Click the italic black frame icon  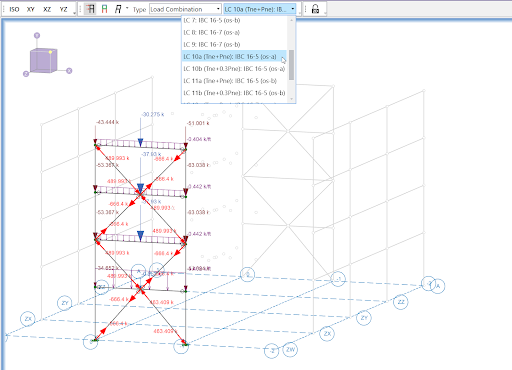118,9
